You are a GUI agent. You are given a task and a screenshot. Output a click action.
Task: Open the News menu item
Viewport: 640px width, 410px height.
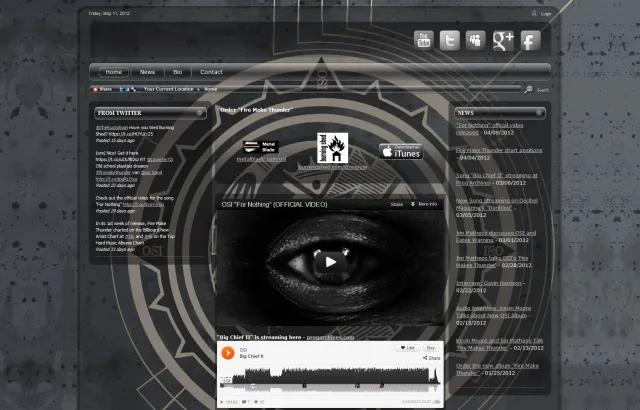(x=147, y=72)
